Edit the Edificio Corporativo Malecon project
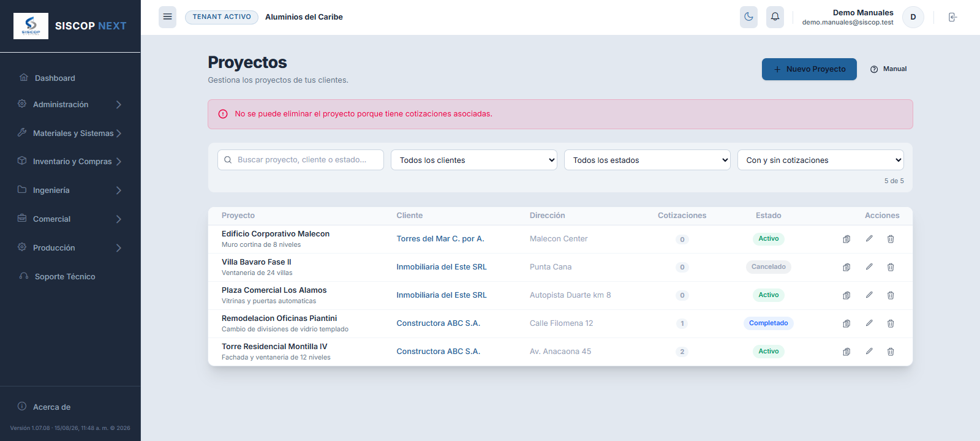Viewport: 980px width, 441px height. click(869, 239)
